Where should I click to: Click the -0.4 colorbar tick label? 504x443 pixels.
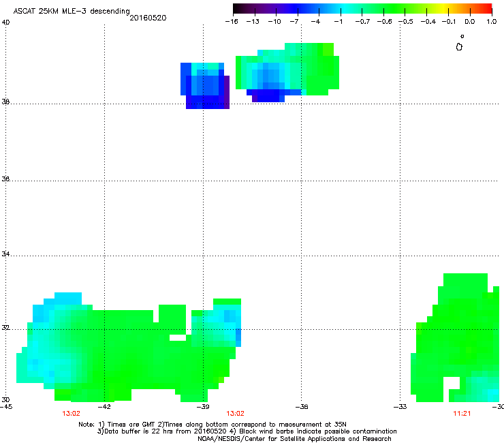pos(428,22)
